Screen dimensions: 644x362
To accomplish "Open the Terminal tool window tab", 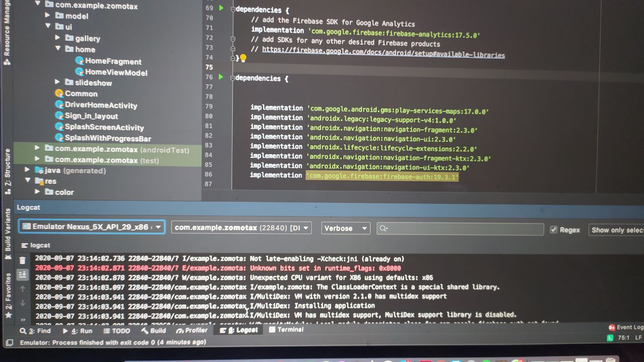I will [x=286, y=329].
